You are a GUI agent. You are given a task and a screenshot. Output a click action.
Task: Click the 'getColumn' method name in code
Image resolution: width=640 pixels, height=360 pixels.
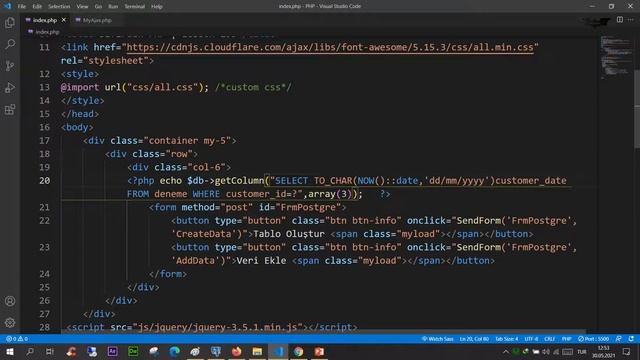click(x=240, y=180)
